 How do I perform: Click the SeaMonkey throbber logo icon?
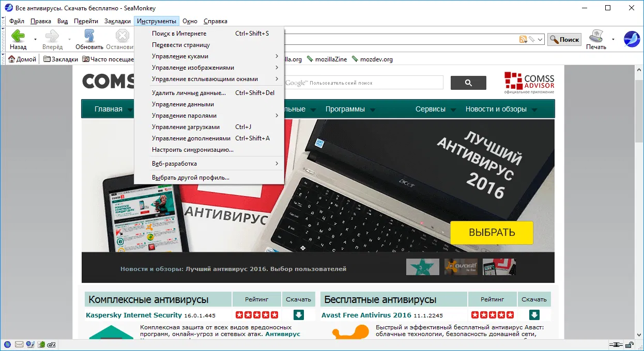click(x=632, y=39)
